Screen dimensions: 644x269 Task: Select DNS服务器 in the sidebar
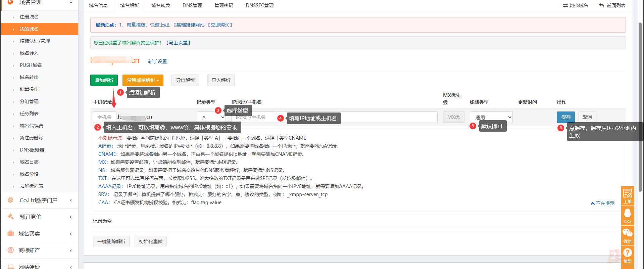(32, 150)
